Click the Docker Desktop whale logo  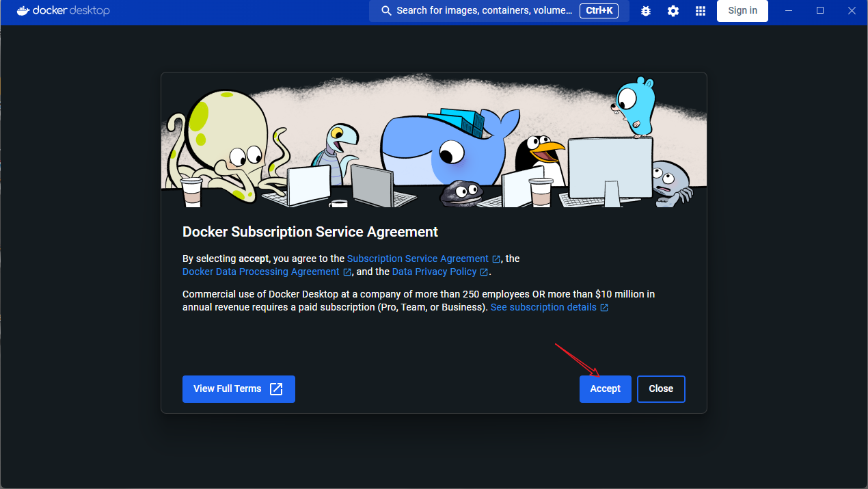pos(24,11)
